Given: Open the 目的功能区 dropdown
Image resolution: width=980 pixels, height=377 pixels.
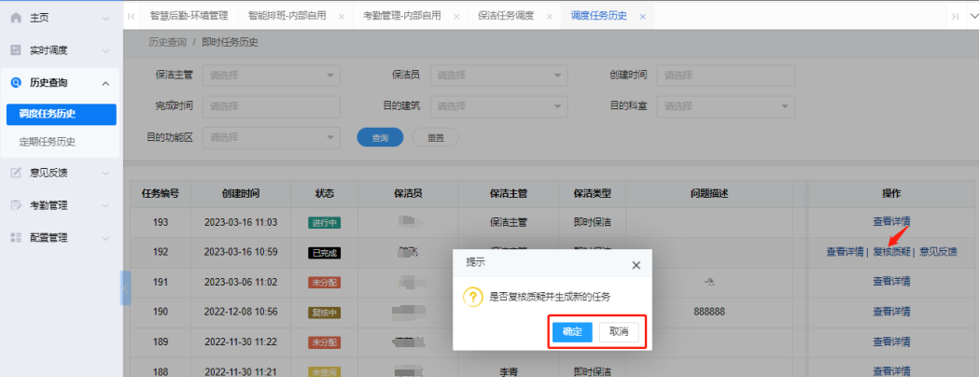Looking at the screenshot, I should coord(272,137).
